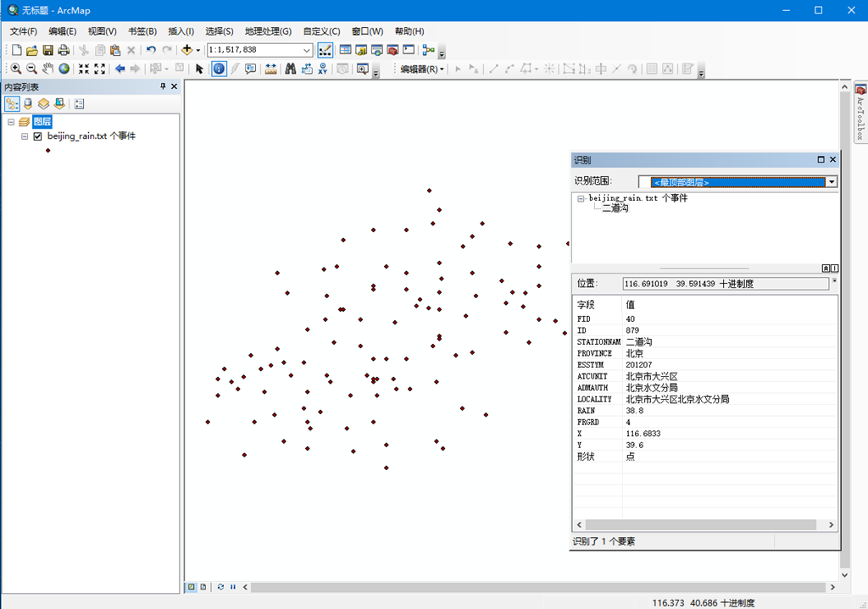Click the ArcToolbox side tab
Viewport: 868px width, 609px height.
pos(860,113)
